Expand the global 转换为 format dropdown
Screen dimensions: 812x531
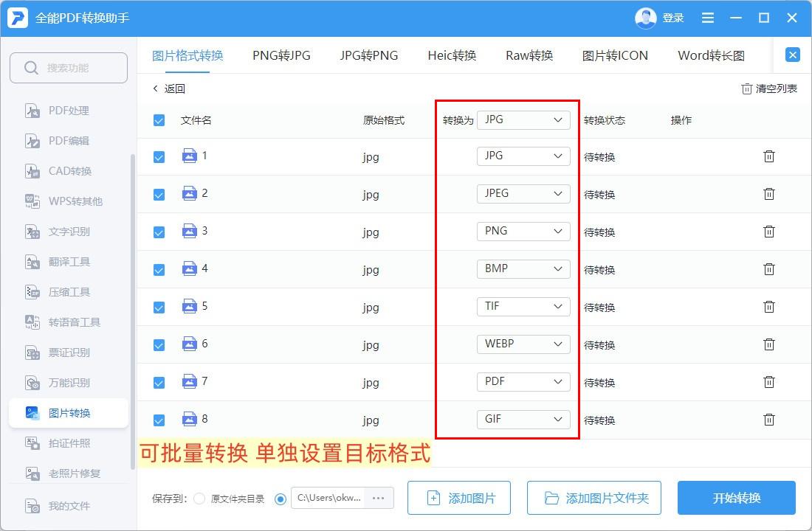pyautogui.click(x=523, y=119)
